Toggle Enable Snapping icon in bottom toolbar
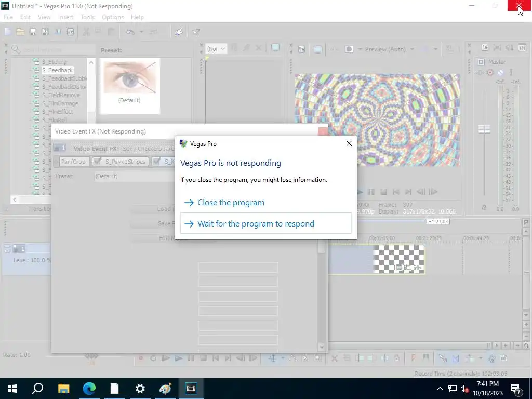Image resolution: width=532 pixels, height=399 pixels. (443, 358)
